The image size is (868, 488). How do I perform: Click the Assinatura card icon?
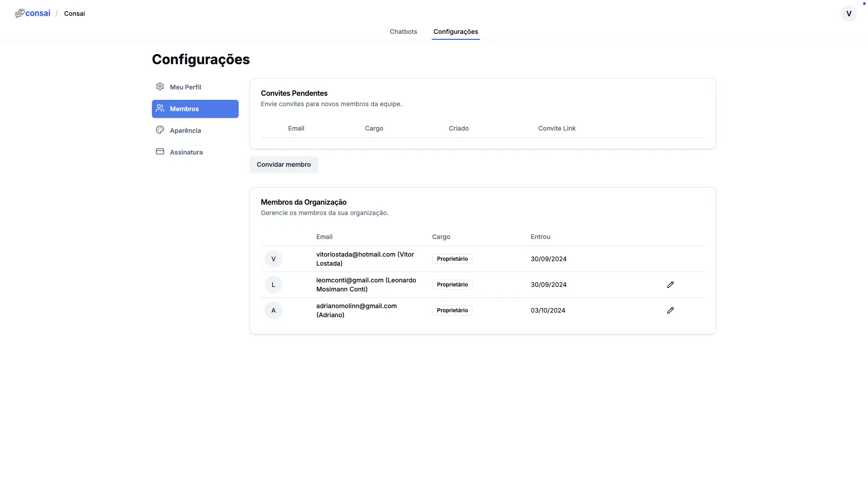tap(160, 151)
